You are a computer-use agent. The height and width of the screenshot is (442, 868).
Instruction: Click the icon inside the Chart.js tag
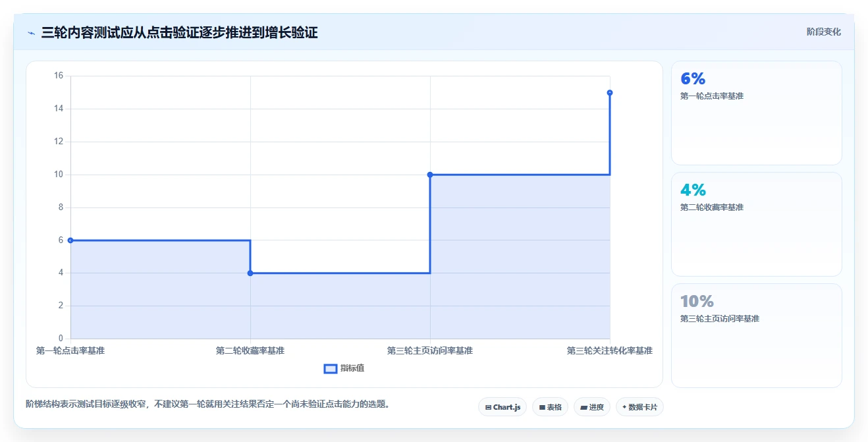(x=488, y=407)
